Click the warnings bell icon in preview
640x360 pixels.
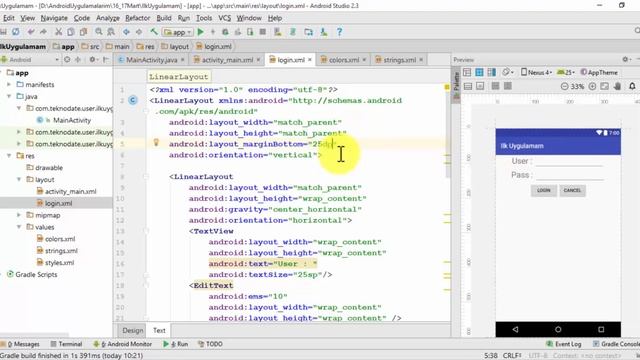tap(632, 86)
